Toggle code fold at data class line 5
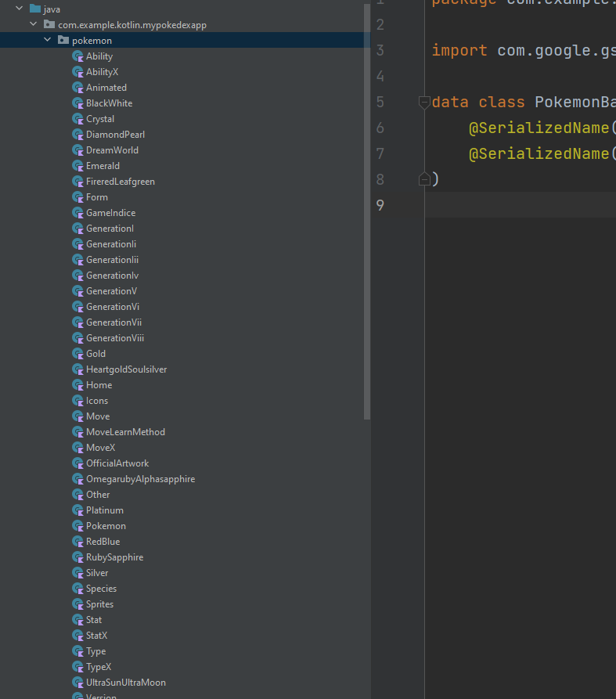Screen dimensions: 616x699 (424, 102)
